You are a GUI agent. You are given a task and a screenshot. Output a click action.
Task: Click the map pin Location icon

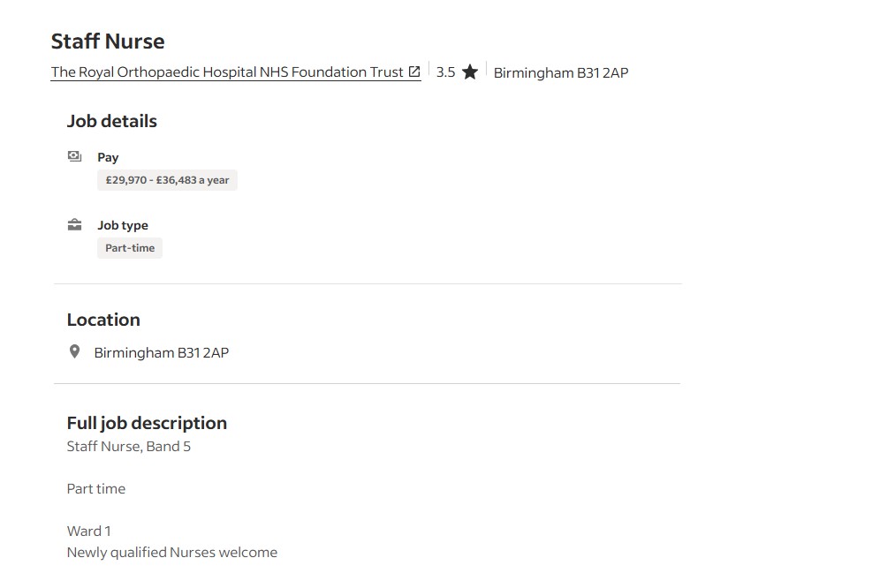point(75,352)
